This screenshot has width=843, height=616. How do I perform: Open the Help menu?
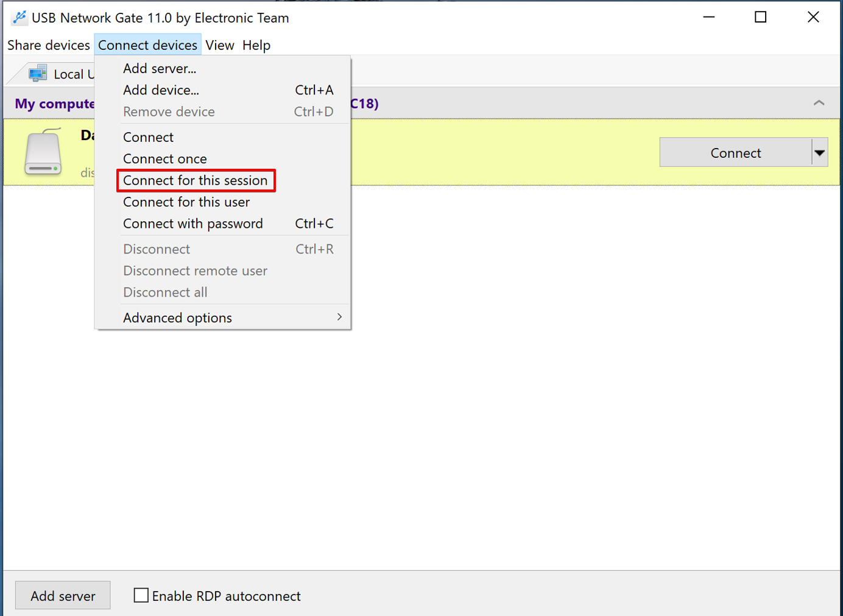tap(256, 45)
